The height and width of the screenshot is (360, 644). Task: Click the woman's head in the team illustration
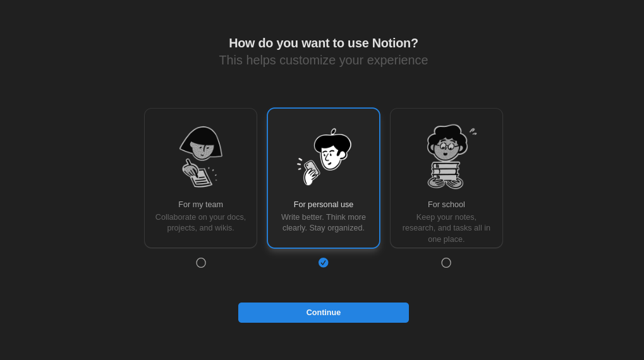tap(201, 143)
